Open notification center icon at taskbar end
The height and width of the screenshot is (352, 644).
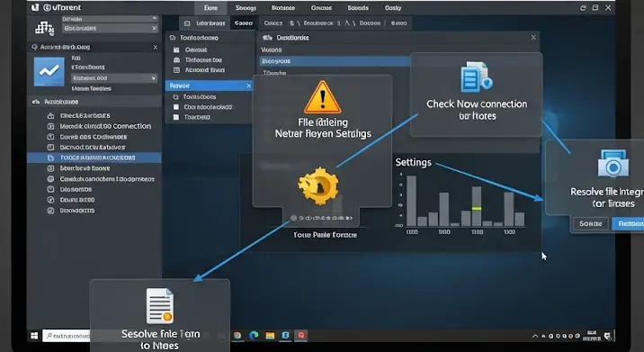(x=607, y=336)
